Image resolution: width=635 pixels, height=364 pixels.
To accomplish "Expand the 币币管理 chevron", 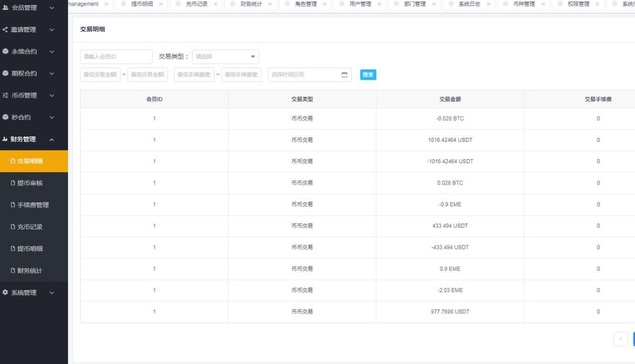I will (x=51, y=96).
